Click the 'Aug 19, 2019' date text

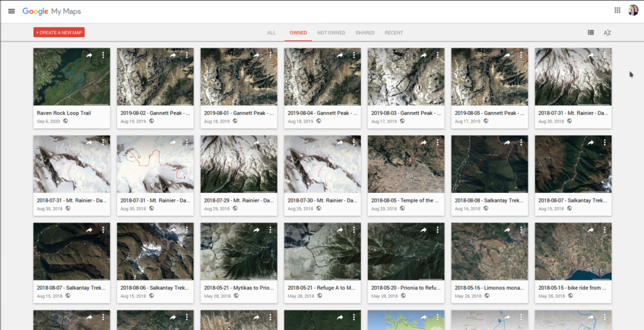pos(133,121)
